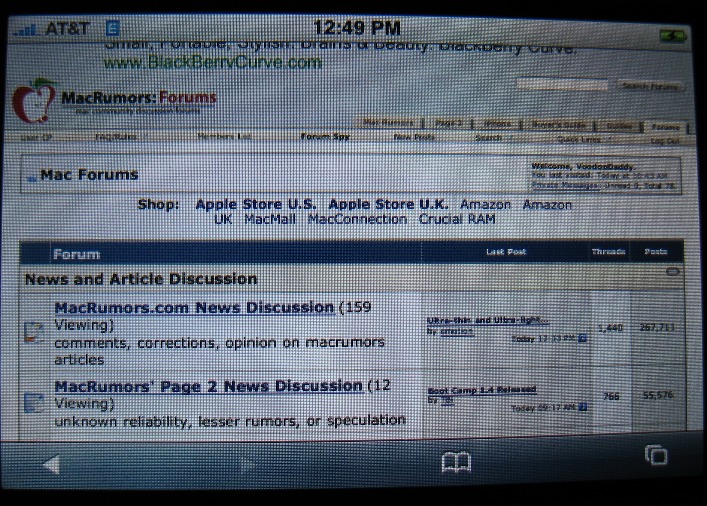The height and width of the screenshot is (506, 707).
Task: Open Members List in navbar
Action: [x=225, y=136]
